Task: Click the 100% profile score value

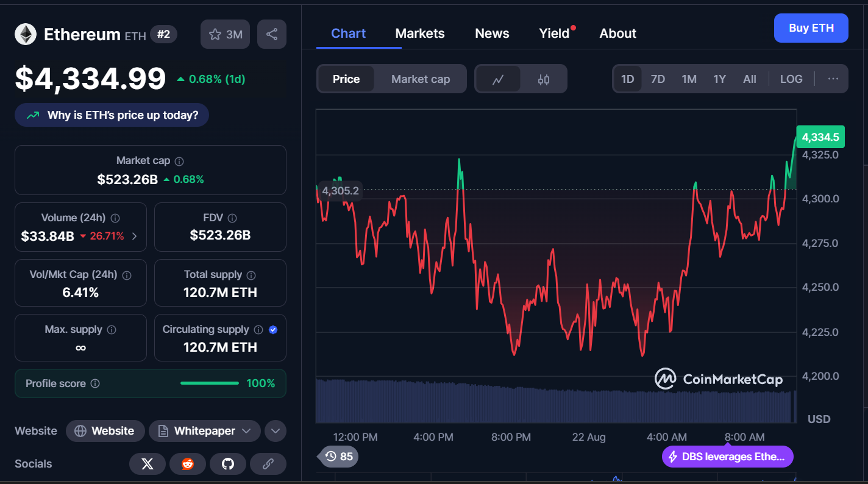Action: tap(260, 383)
